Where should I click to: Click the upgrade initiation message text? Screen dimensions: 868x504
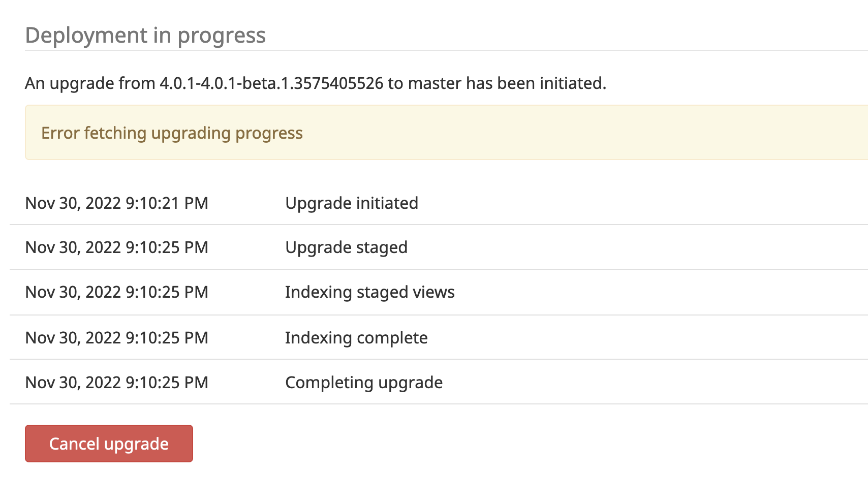[x=315, y=83]
